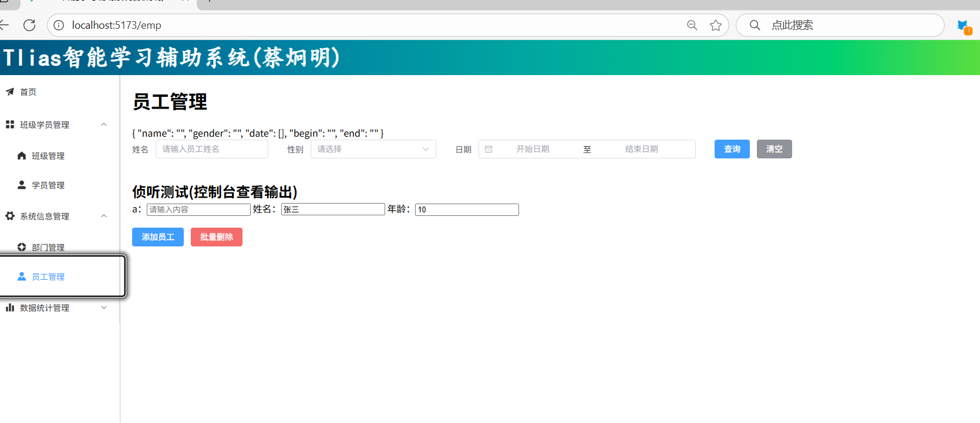Screen dimensions: 980x423
Task: Click the house icon next to 班级管理
Action: pos(22,155)
